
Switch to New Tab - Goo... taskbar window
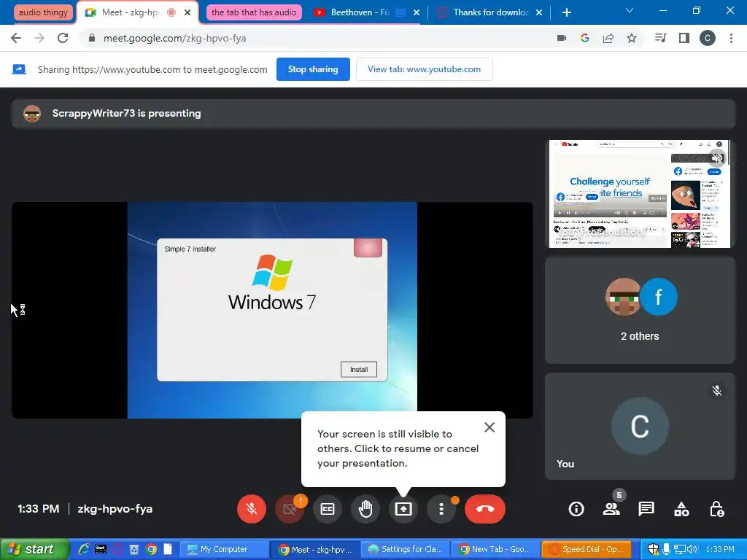496,550
